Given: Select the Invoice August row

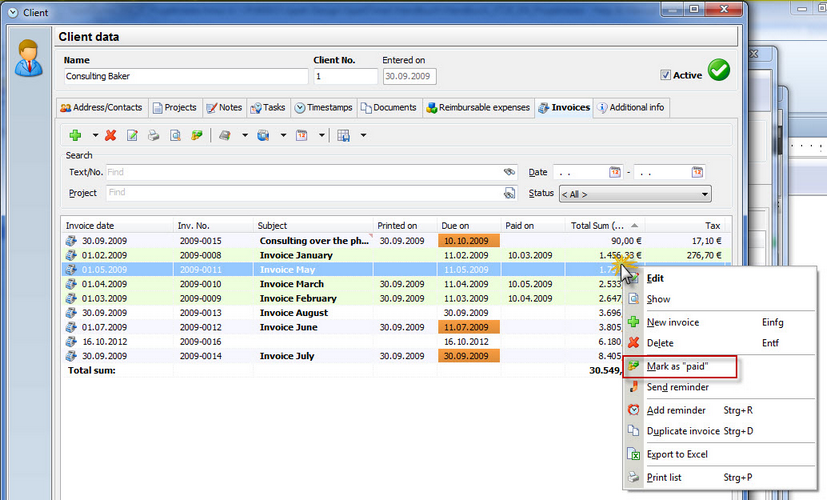Looking at the screenshot, I should [343, 313].
